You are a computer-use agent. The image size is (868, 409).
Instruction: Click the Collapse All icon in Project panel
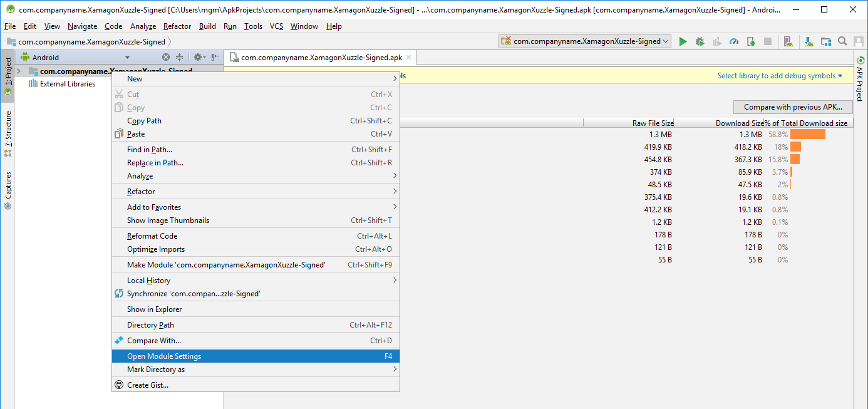179,57
